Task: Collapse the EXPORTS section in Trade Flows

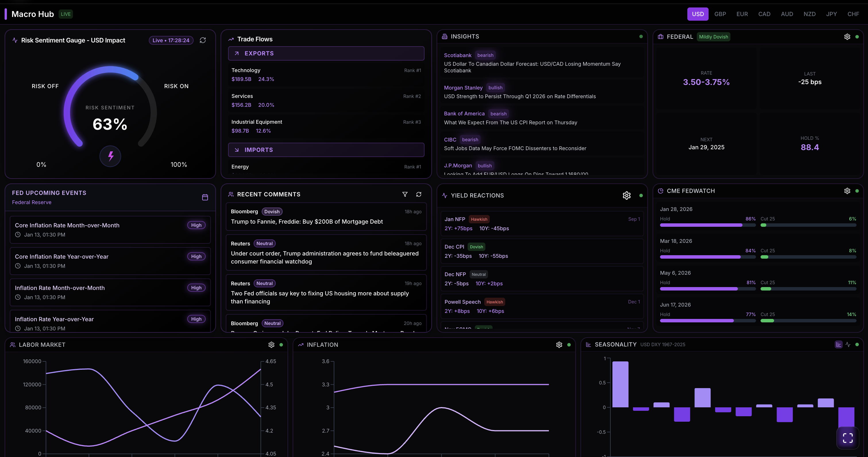Action: 325,53
